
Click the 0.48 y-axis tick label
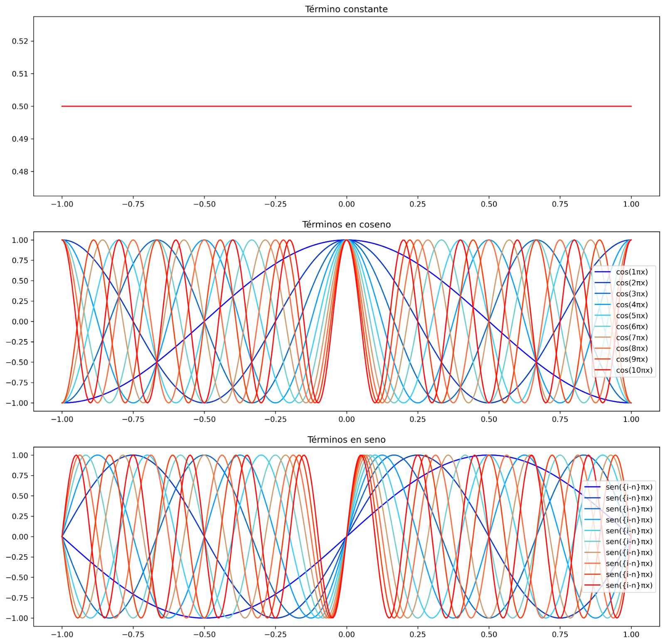point(20,172)
